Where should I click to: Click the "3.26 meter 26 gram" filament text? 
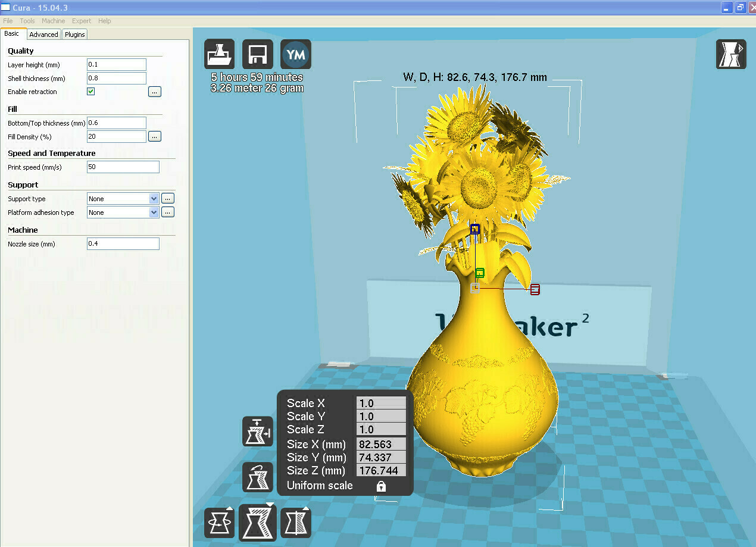[257, 88]
